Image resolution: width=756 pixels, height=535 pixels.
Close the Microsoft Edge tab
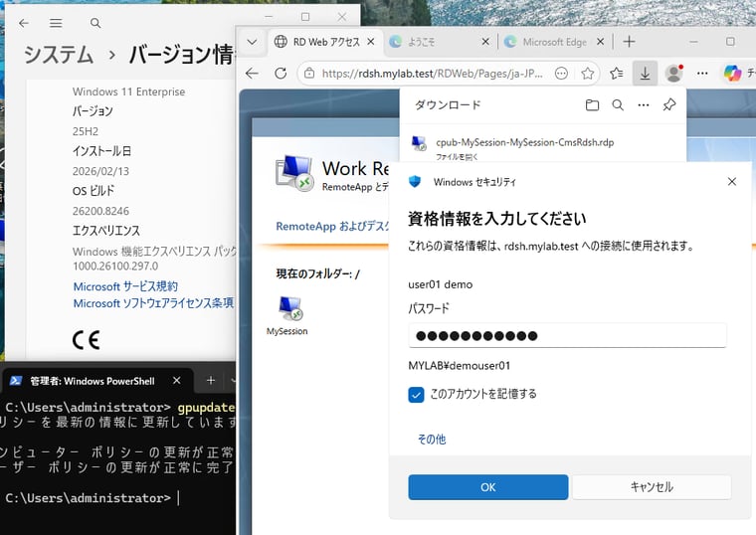(600, 42)
